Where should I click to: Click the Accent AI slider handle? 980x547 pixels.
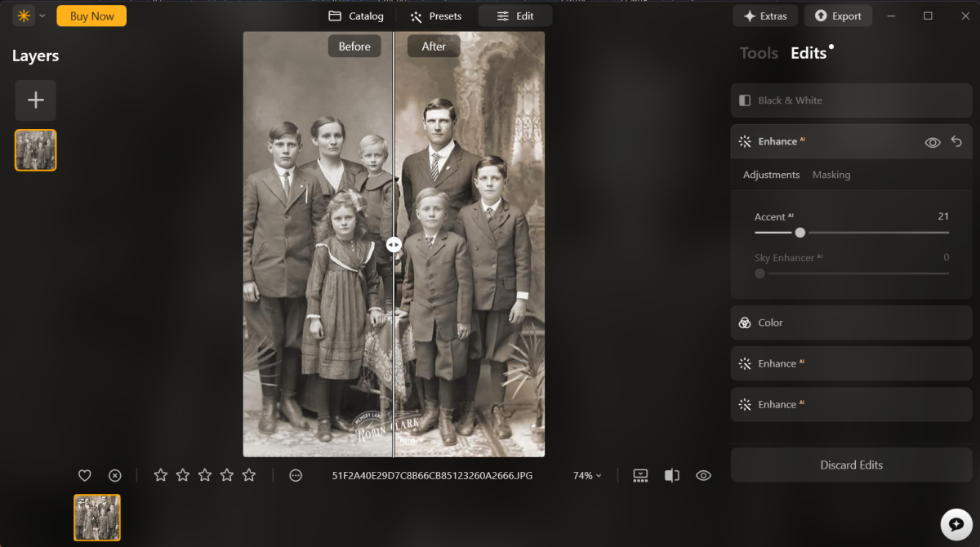click(x=800, y=233)
